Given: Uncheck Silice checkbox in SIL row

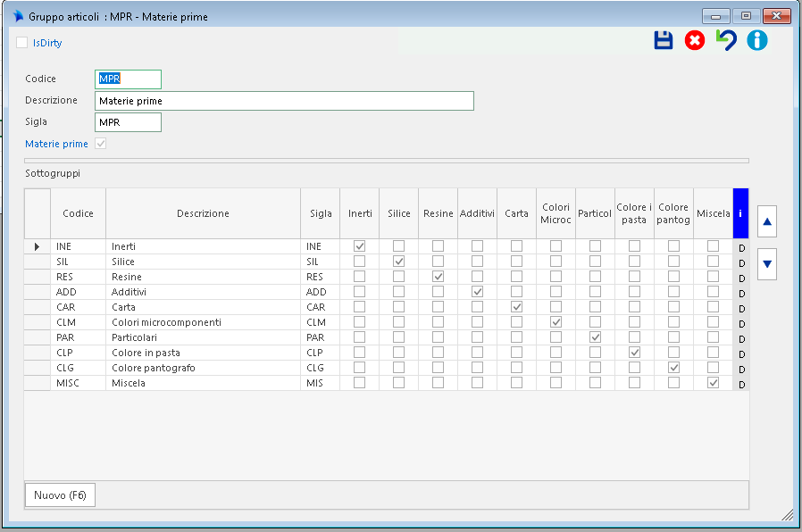Looking at the screenshot, I should coord(399,262).
